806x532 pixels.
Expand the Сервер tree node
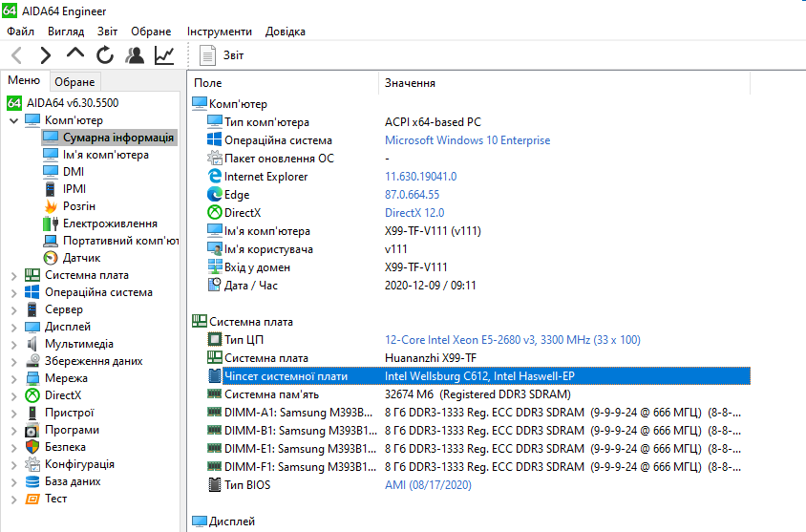(x=14, y=310)
